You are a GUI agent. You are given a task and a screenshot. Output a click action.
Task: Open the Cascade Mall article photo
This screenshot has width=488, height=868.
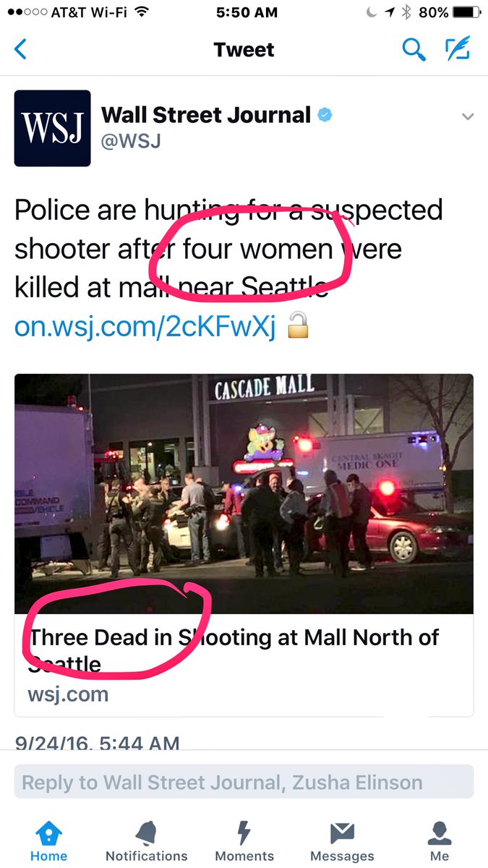[x=244, y=493]
